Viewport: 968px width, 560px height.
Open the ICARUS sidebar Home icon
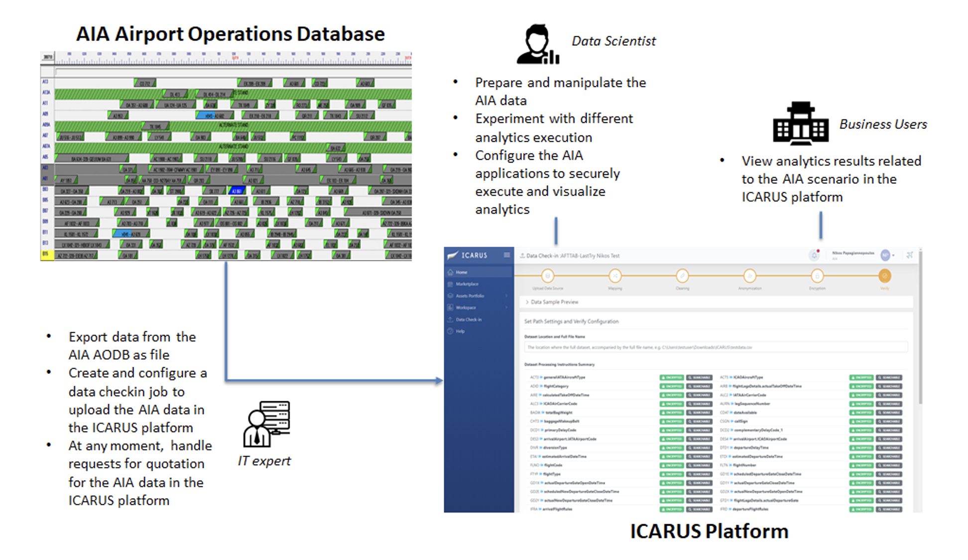[x=450, y=272]
